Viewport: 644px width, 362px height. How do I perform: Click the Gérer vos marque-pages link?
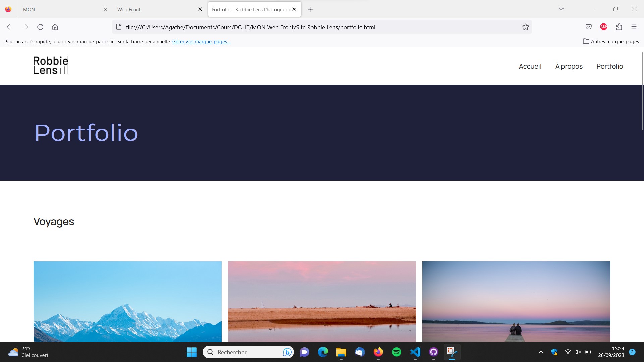click(x=201, y=42)
